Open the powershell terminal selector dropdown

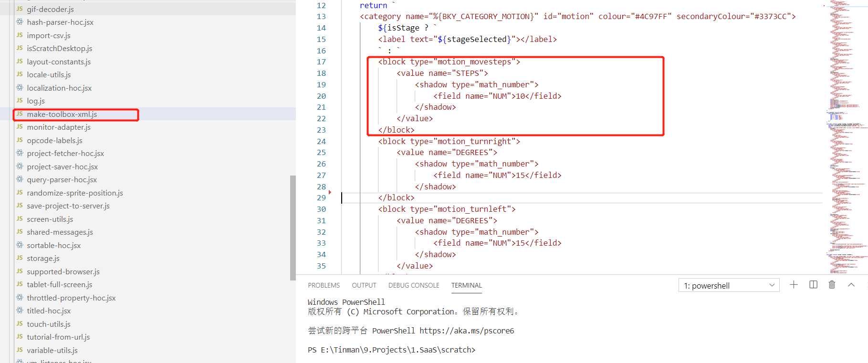tap(729, 285)
